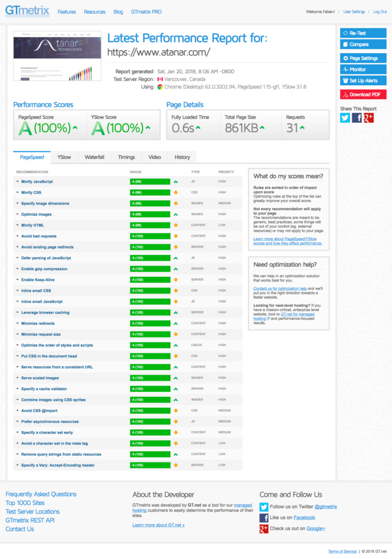
Task: Open Page Settings
Action: tap(363, 58)
